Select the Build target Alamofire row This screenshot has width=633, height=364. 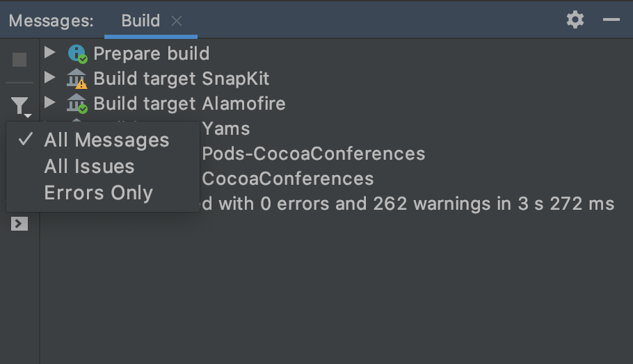(x=189, y=104)
